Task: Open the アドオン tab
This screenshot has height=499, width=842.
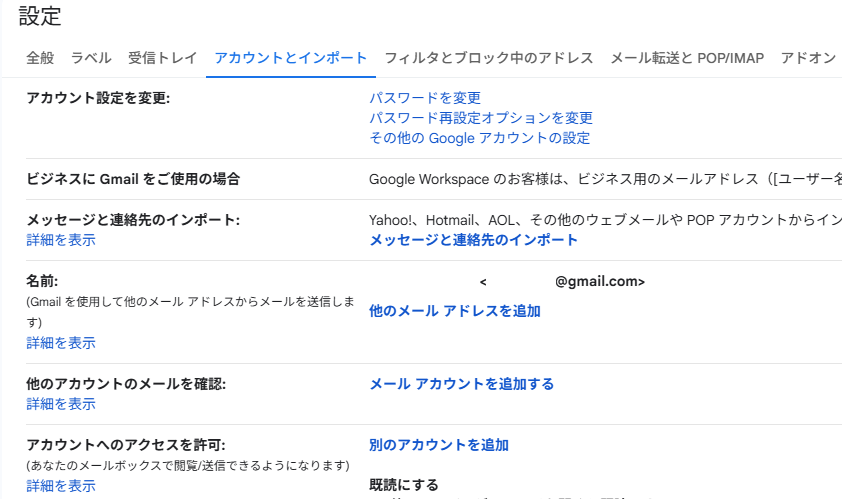Action: coord(808,58)
